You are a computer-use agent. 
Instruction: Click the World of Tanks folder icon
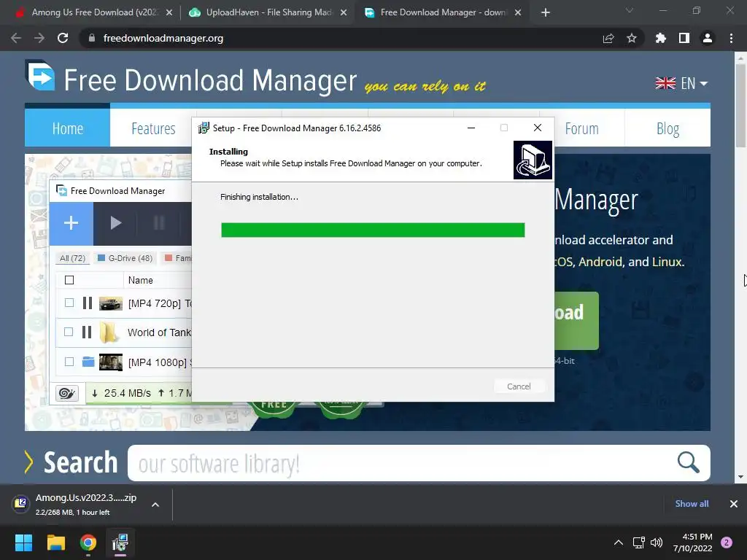pyautogui.click(x=109, y=332)
